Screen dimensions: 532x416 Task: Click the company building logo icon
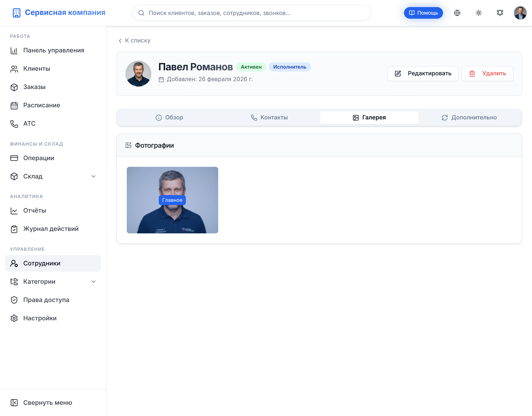click(17, 13)
